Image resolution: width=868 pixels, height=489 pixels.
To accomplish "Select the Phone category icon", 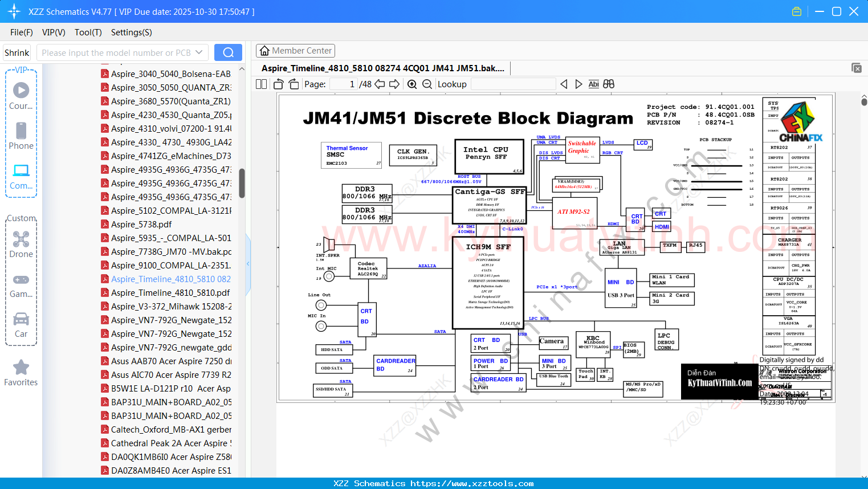I will pyautogui.click(x=21, y=136).
